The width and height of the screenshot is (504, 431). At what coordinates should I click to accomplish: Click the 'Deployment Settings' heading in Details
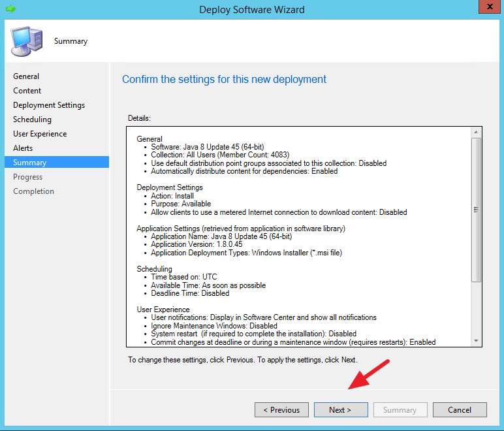[x=170, y=187]
